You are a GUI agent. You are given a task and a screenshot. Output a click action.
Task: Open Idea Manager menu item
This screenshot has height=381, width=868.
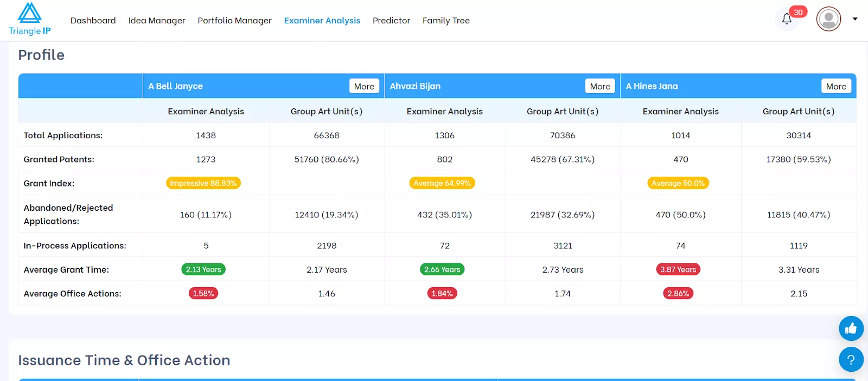tap(157, 21)
